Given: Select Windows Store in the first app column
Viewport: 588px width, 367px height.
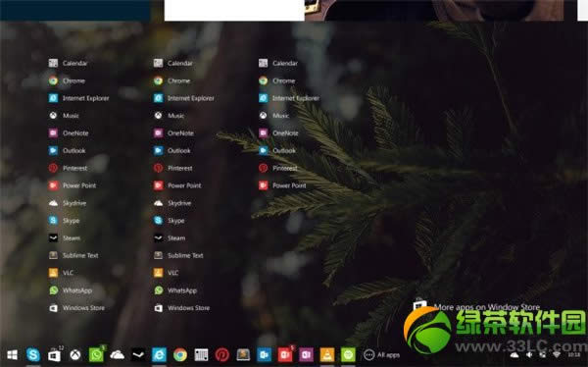Looking at the screenshot, I should (x=76, y=308).
